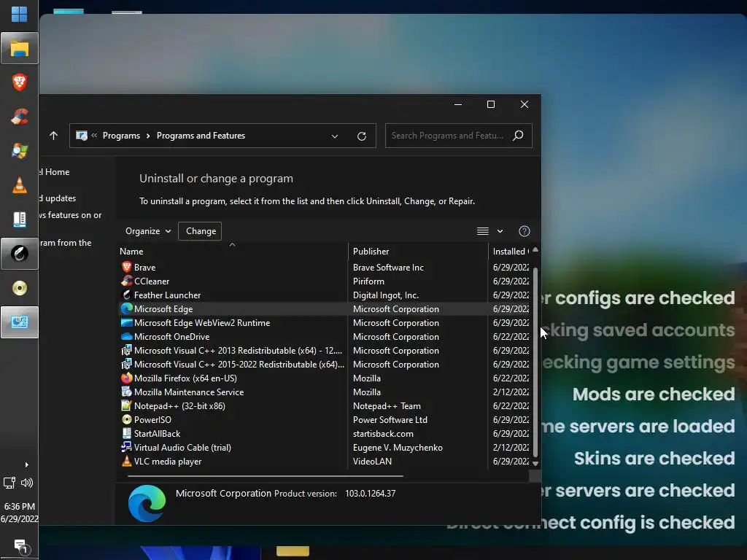
Task: Open the notification center icon
Action: coord(20,546)
